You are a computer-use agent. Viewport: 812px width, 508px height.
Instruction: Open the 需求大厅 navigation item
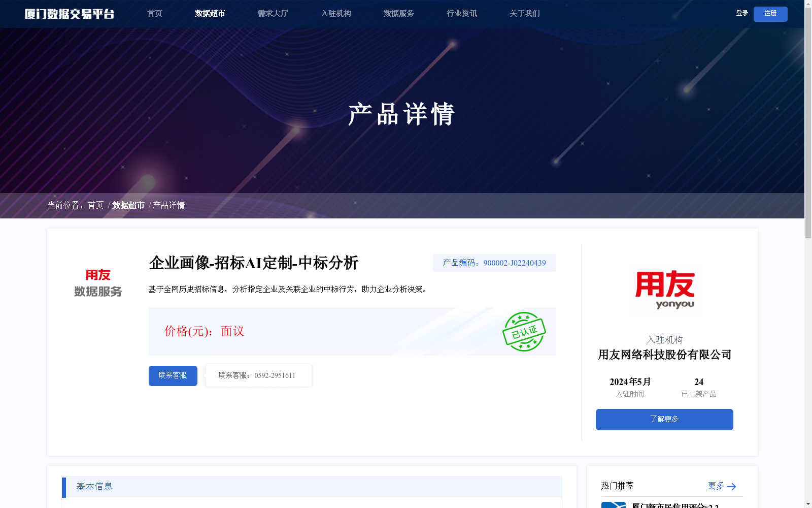273,14
